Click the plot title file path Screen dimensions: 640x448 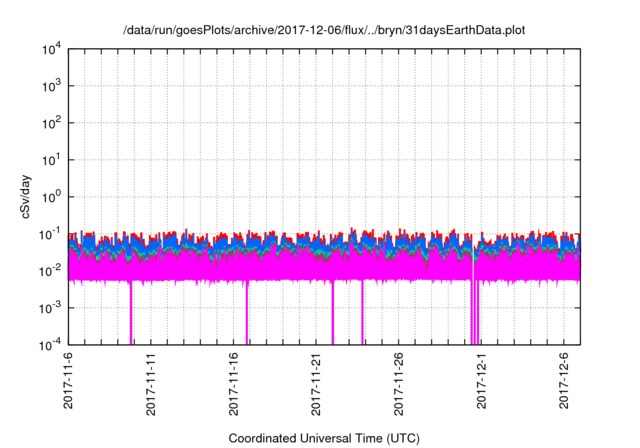[324, 30]
